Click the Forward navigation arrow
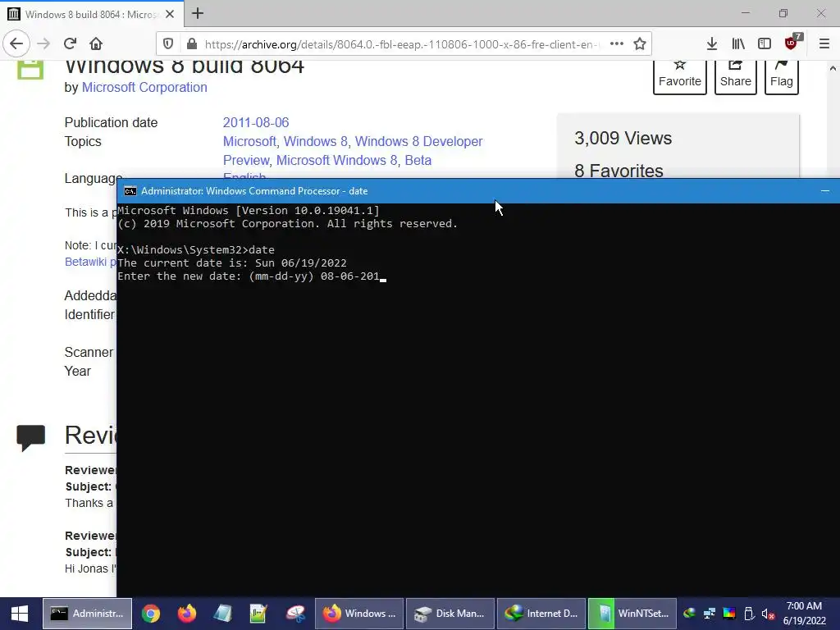 click(x=43, y=44)
